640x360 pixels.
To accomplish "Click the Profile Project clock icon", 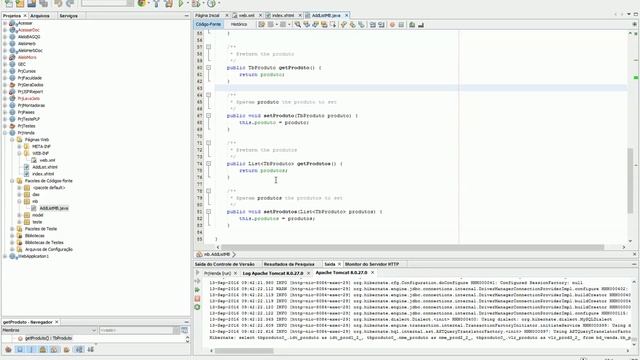I will (x=211, y=3).
